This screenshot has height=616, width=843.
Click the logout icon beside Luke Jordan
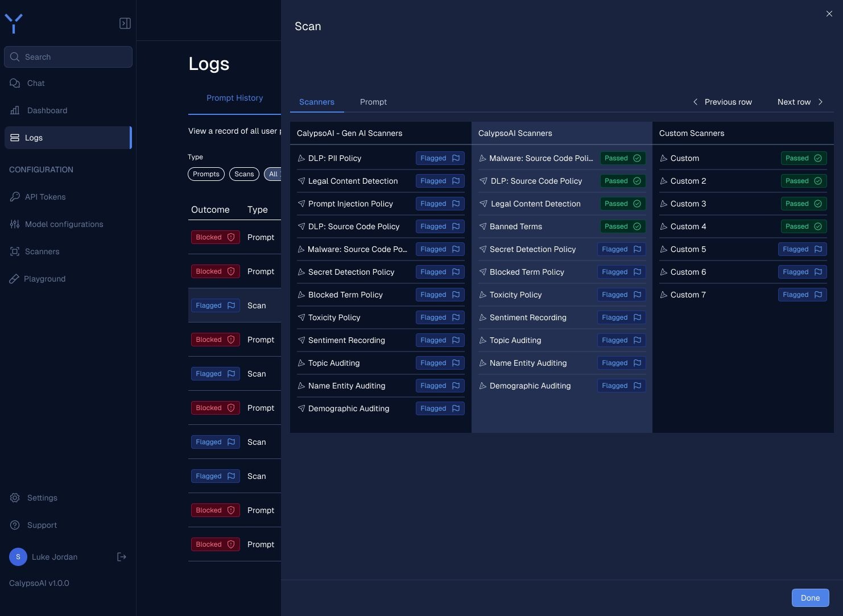coord(121,557)
